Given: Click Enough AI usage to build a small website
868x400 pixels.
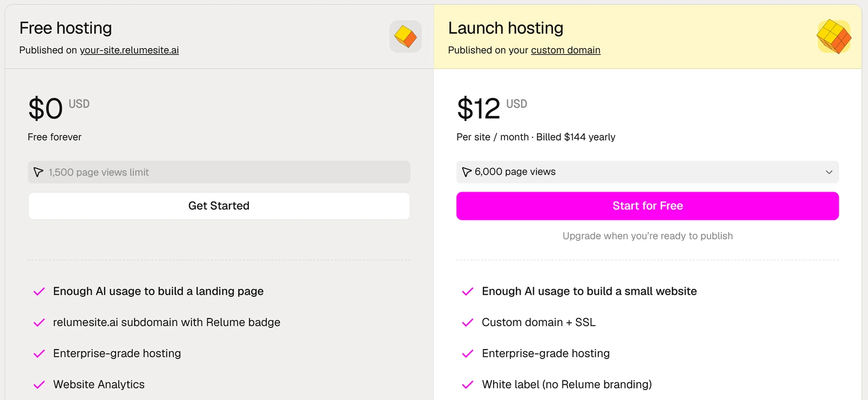Looking at the screenshot, I should pyautogui.click(x=589, y=291).
